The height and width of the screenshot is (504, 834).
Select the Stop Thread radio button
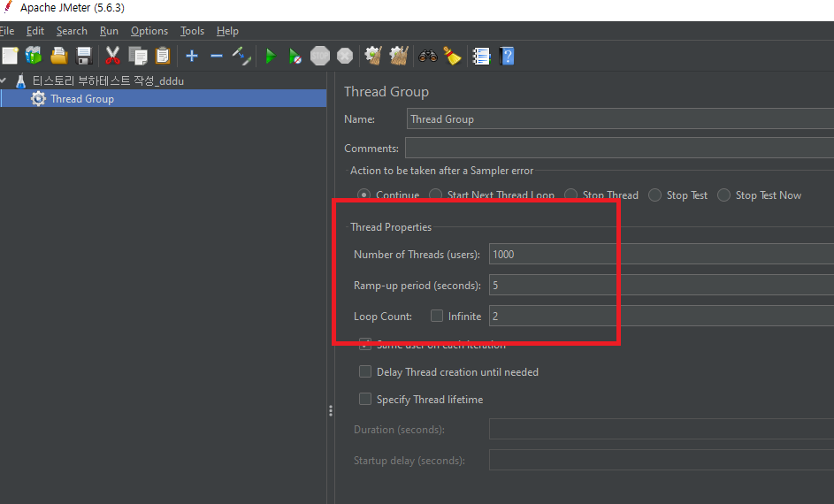[x=570, y=195]
